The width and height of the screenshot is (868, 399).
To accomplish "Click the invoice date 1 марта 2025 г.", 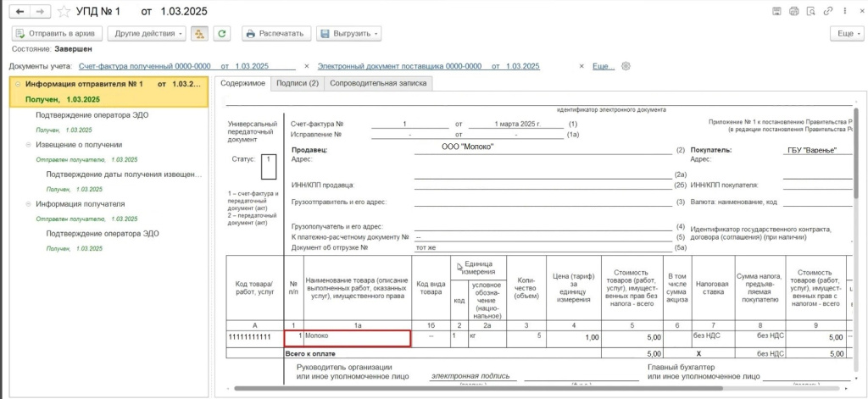I will [x=520, y=125].
